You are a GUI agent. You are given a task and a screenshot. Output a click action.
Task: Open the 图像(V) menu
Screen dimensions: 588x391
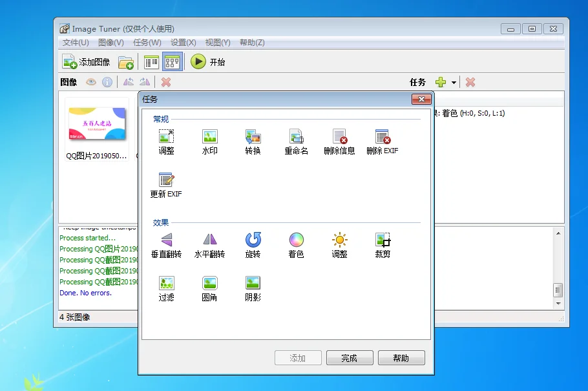[111, 43]
